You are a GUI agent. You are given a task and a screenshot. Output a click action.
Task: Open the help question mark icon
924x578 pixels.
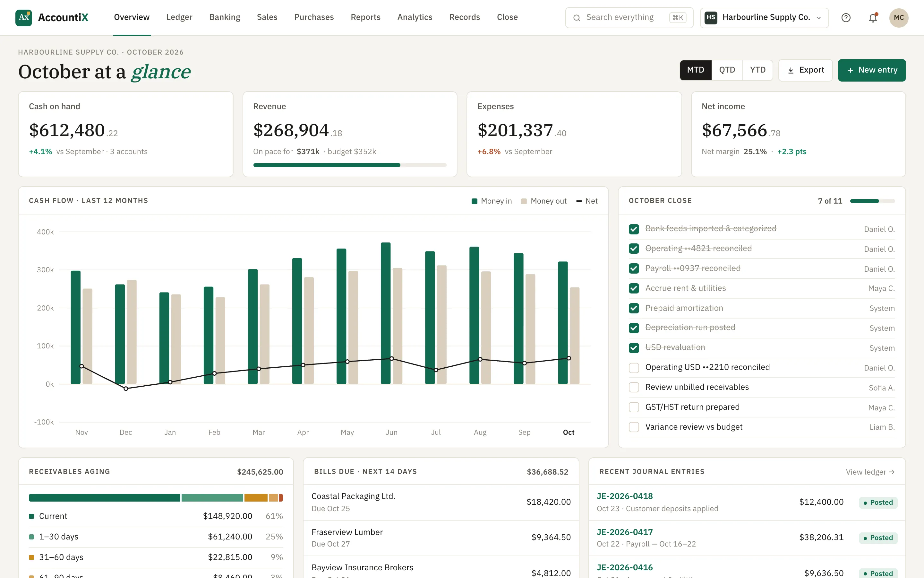[846, 18]
